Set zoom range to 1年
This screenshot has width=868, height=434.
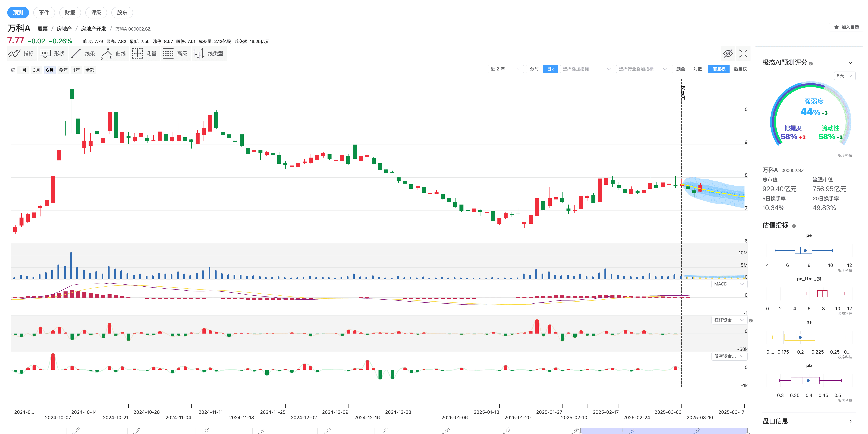pyautogui.click(x=76, y=70)
